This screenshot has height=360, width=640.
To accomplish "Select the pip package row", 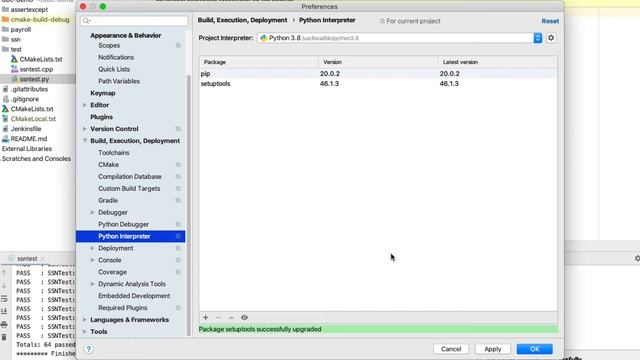I will pyautogui.click(x=378, y=73).
